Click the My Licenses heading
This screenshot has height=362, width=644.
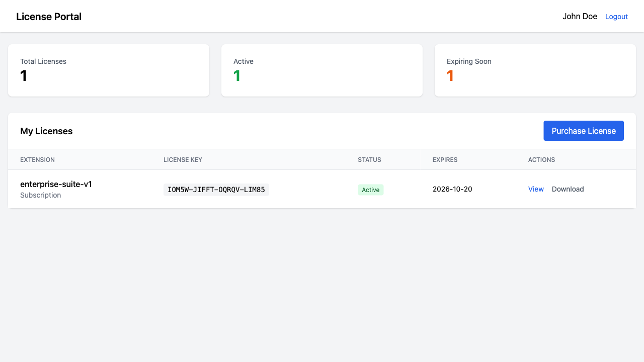click(46, 131)
